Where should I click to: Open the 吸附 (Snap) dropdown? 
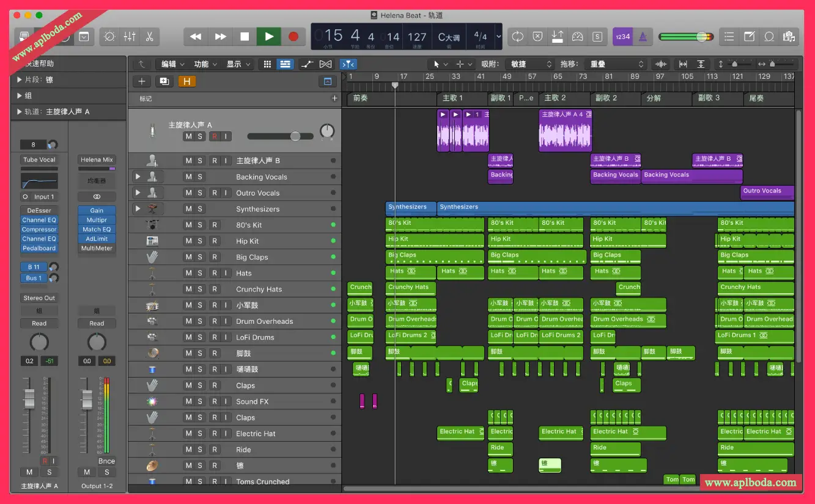pos(531,64)
